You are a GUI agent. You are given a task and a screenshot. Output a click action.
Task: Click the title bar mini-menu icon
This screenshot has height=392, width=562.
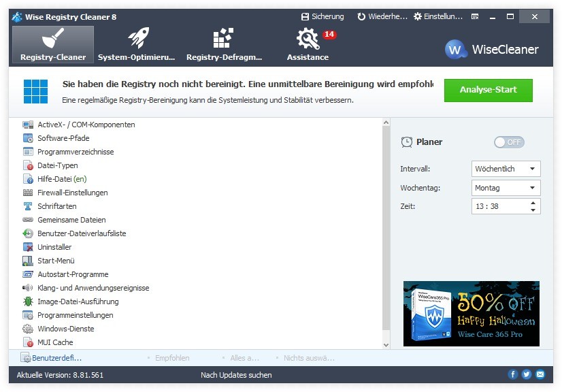[x=475, y=17]
